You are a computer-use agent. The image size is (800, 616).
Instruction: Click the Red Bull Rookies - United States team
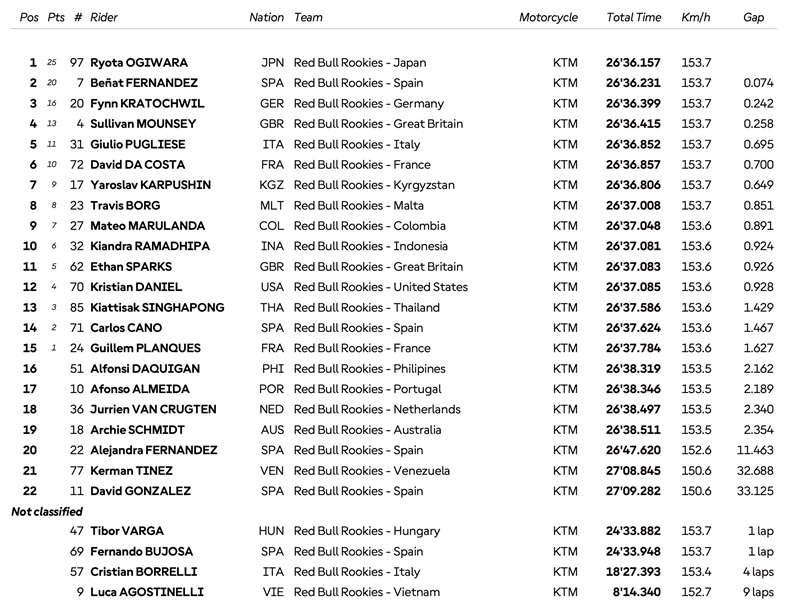(x=381, y=287)
